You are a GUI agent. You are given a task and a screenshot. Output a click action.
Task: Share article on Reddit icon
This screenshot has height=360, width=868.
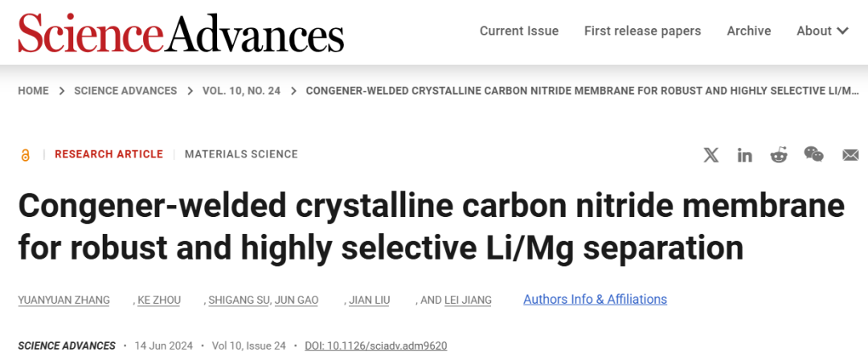point(779,155)
